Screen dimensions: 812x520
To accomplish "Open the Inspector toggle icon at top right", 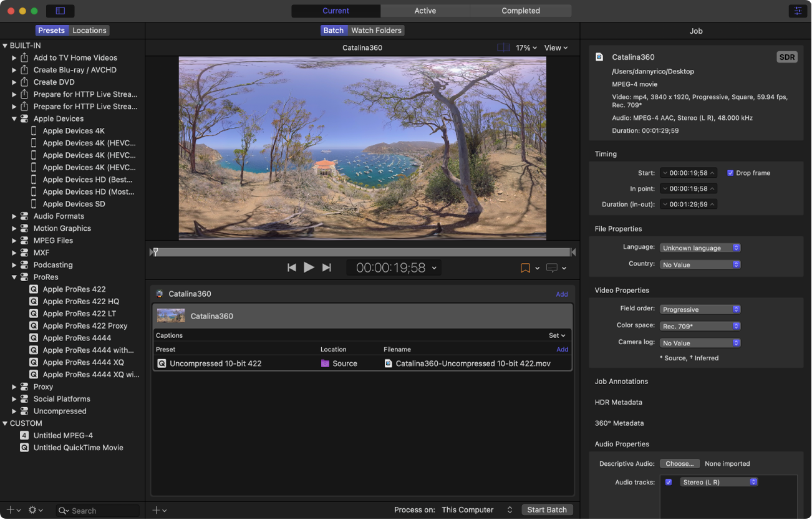I will pos(797,11).
